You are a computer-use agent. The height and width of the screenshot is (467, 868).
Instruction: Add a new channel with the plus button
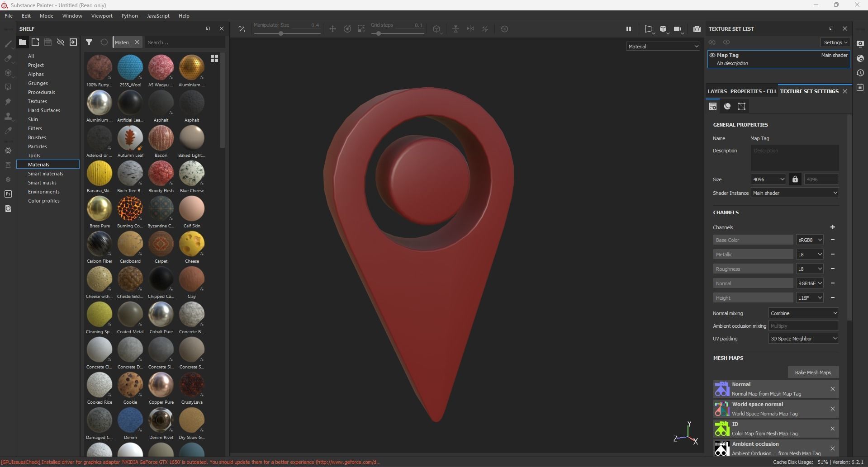[x=833, y=227]
